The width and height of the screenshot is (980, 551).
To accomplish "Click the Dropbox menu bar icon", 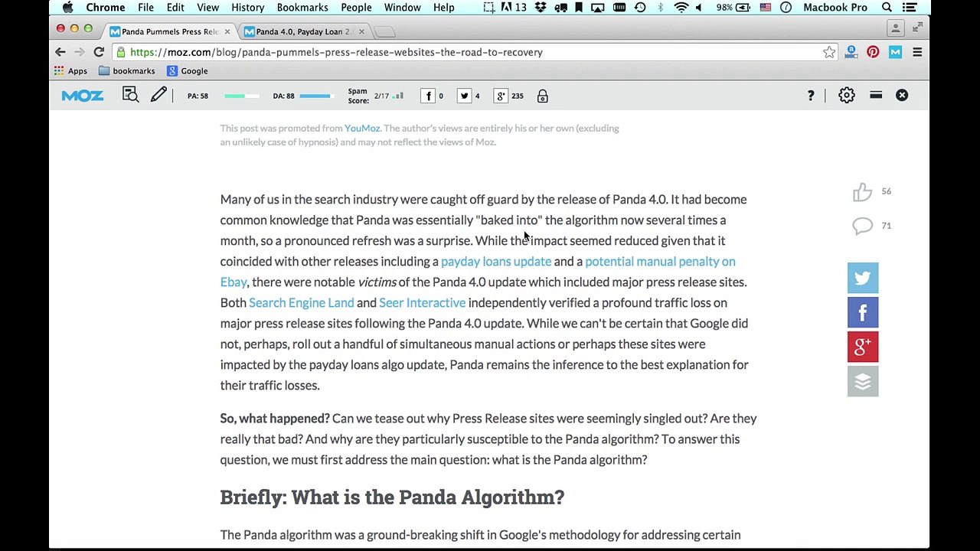I will 541,7.
